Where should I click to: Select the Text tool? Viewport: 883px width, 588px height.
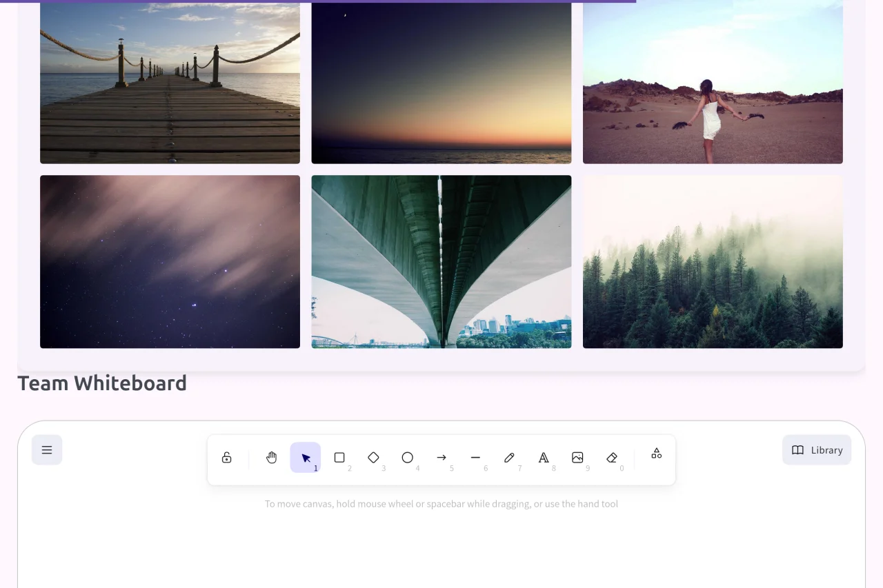click(544, 458)
